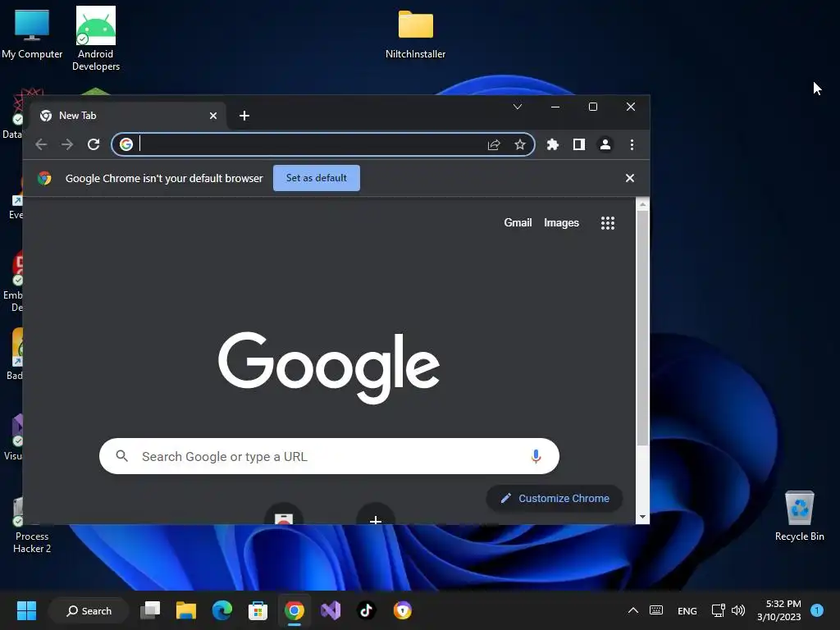Switch the ENG input language

click(687, 610)
